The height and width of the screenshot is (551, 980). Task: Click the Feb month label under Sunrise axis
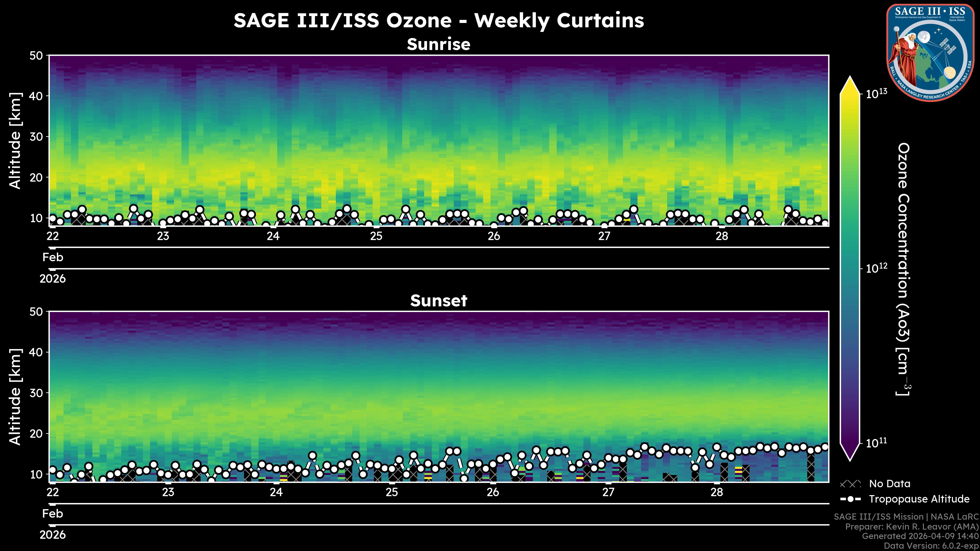(53, 257)
